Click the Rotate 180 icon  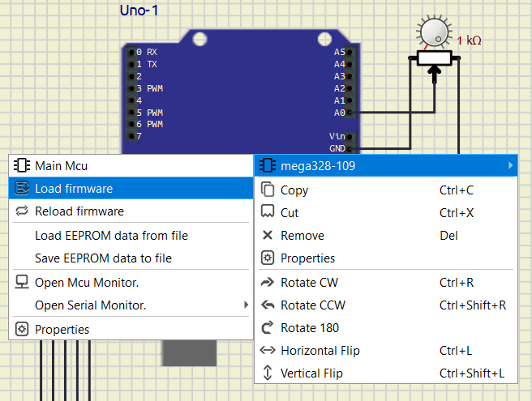point(268,328)
